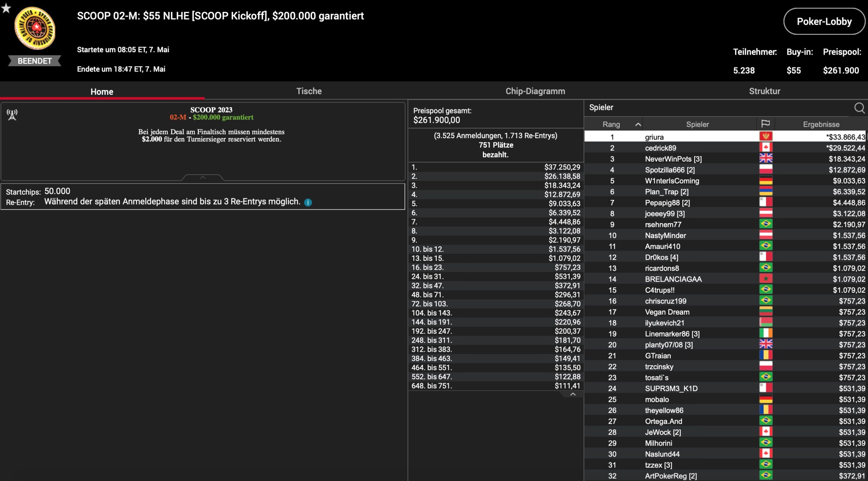
Task: Open the Tische tab
Action: point(309,91)
